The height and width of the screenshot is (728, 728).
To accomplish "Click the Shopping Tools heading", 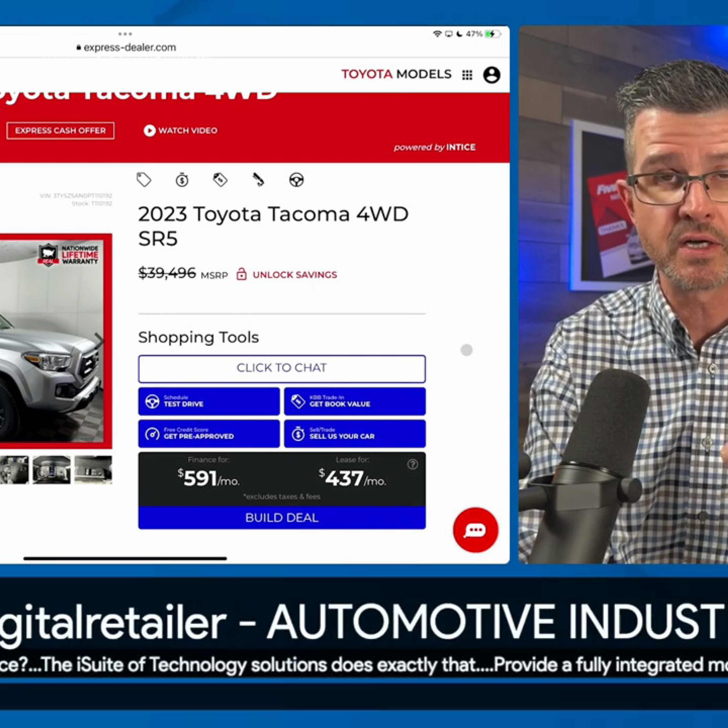I will [x=199, y=337].
